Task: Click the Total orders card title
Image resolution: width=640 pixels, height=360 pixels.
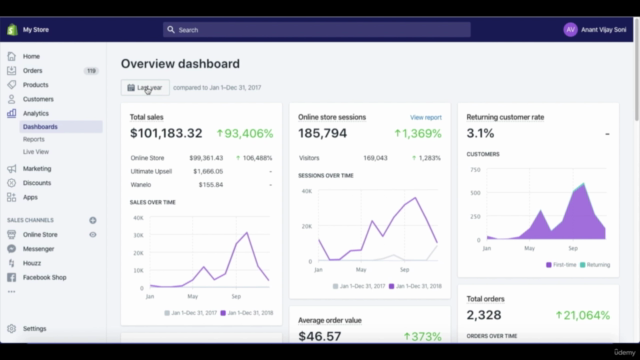Action: click(485, 299)
